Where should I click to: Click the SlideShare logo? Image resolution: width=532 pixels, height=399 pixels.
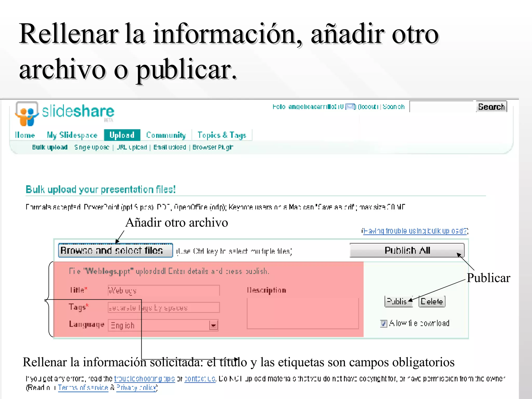pos(64,113)
